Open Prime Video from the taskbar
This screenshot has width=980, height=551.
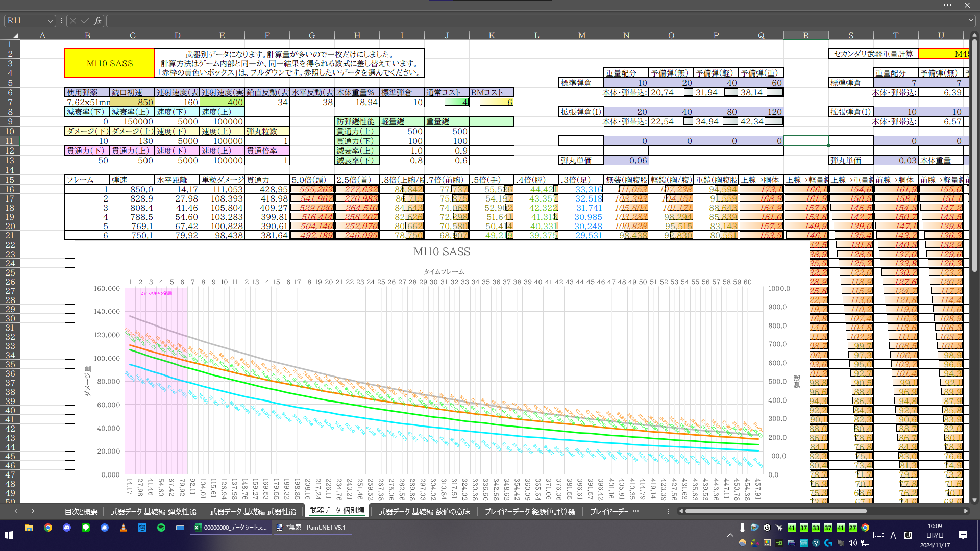click(142, 528)
